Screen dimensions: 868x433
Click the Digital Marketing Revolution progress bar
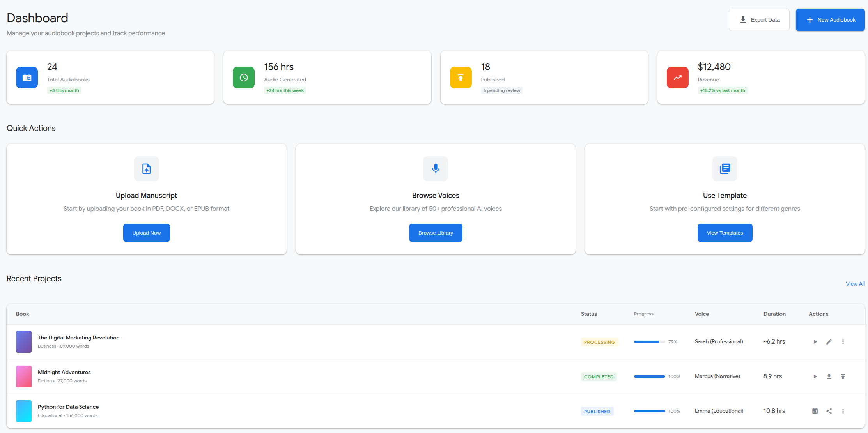point(649,342)
